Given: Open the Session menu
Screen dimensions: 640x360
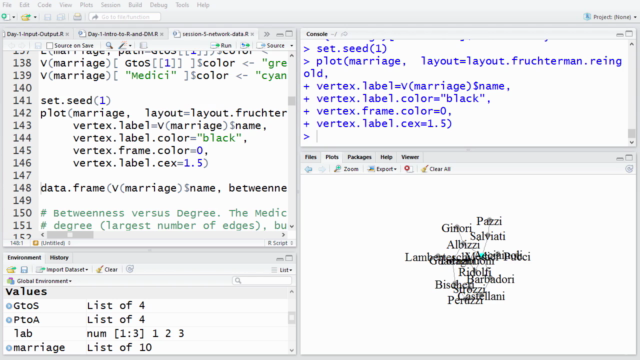Looking at the screenshot, I should click(110, 5).
